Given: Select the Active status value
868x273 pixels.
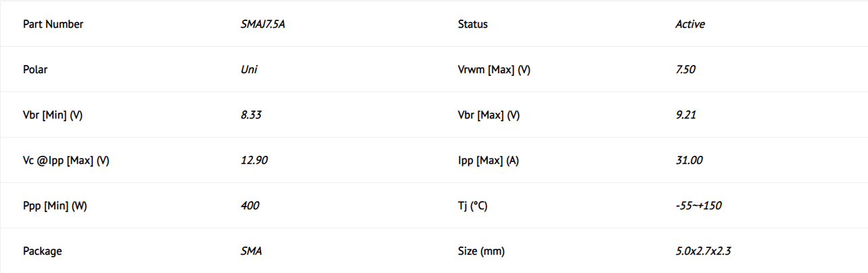Looking at the screenshot, I should pyautogui.click(x=690, y=24).
